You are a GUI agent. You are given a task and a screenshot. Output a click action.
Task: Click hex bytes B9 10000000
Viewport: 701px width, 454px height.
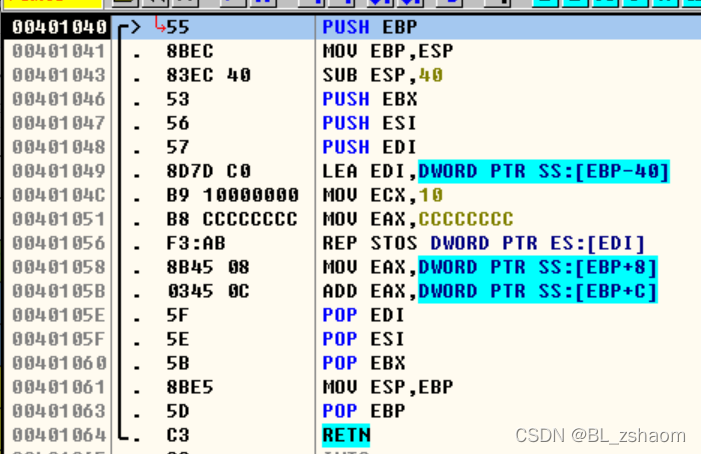click(232, 195)
